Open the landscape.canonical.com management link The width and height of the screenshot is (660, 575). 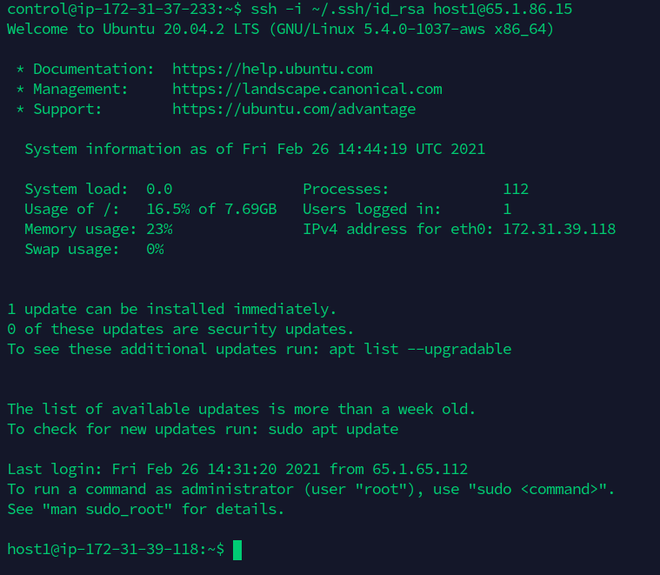pos(307,89)
